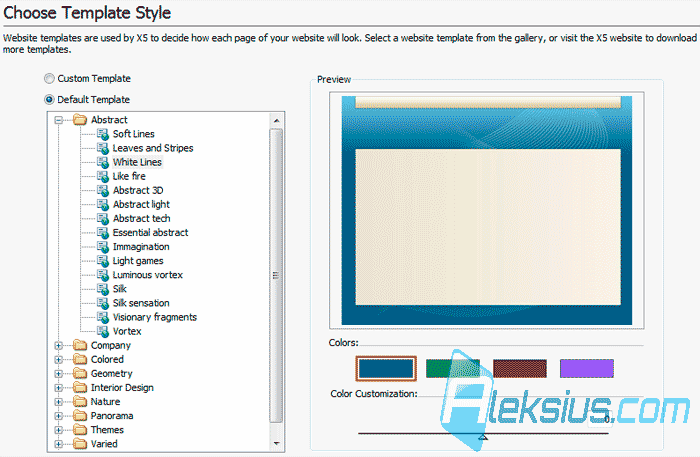
Task: Expand the Themes folder
Action: click(58, 430)
